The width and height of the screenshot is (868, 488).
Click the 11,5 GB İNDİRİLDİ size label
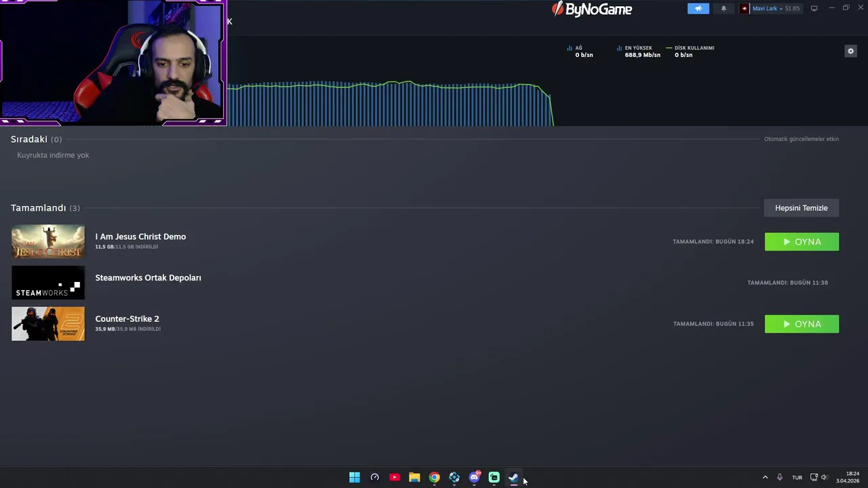click(x=127, y=247)
